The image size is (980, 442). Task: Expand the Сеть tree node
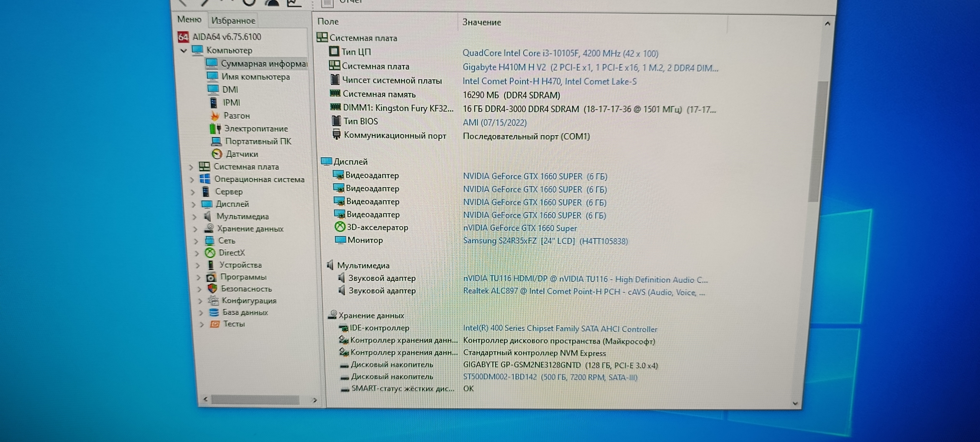196,241
